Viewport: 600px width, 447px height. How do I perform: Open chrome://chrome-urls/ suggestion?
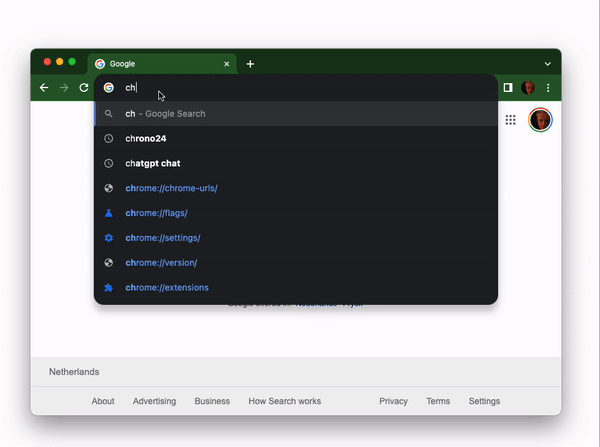point(296,188)
